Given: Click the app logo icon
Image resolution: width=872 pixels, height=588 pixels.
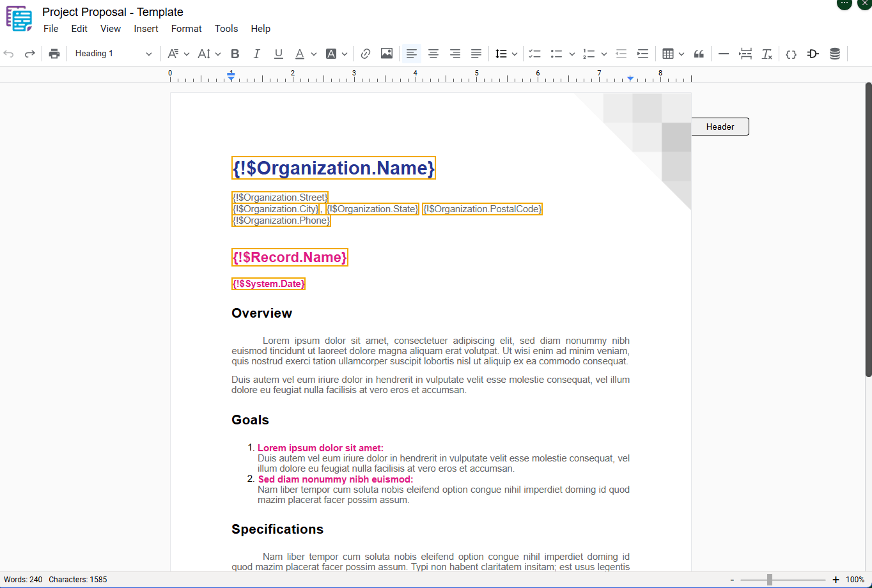Looking at the screenshot, I should coord(19,19).
